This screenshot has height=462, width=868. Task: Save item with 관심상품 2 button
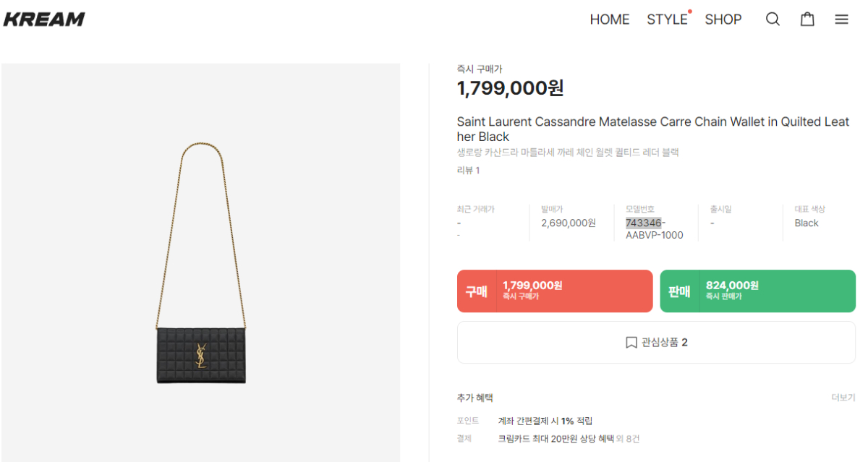pyautogui.click(x=656, y=342)
